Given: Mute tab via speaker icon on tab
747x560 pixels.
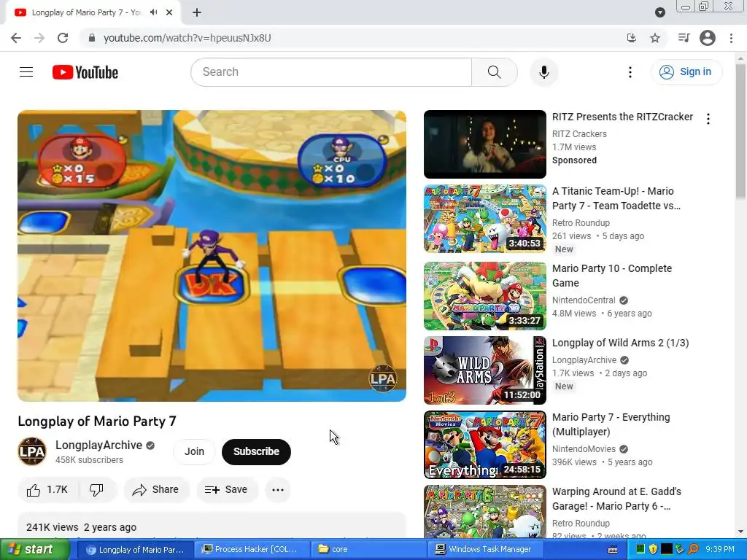Looking at the screenshot, I should point(153,12).
